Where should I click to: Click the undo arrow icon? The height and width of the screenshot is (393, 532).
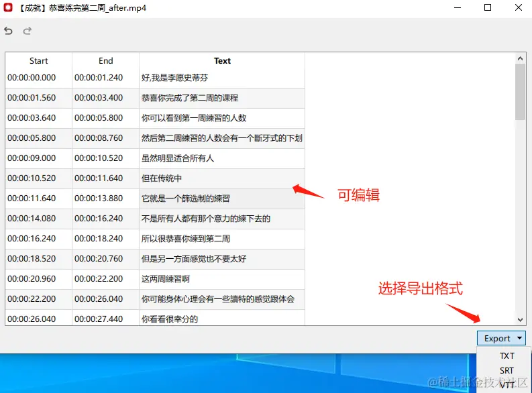tap(9, 31)
